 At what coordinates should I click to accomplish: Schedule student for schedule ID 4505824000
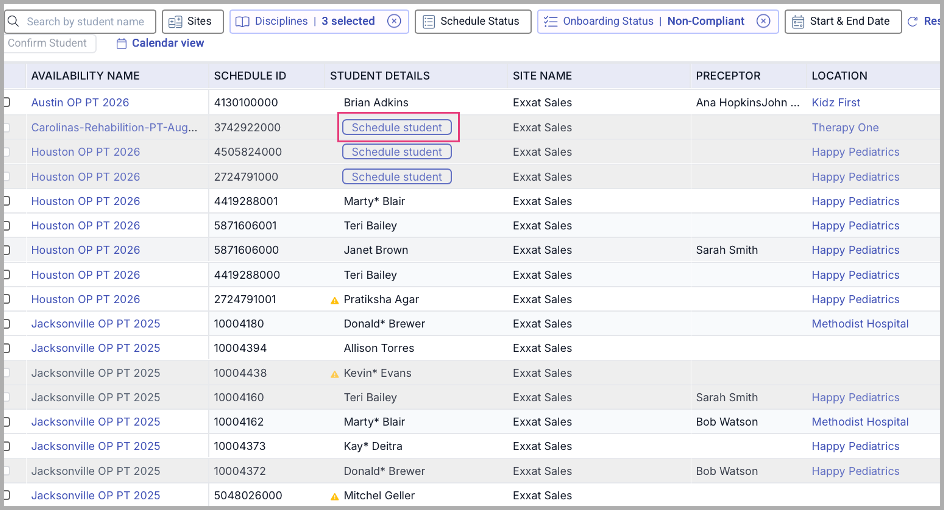pyautogui.click(x=397, y=152)
